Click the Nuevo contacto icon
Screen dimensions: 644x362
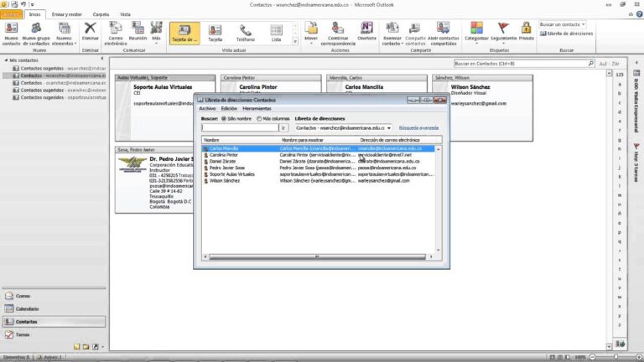pyautogui.click(x=11, y=29)
